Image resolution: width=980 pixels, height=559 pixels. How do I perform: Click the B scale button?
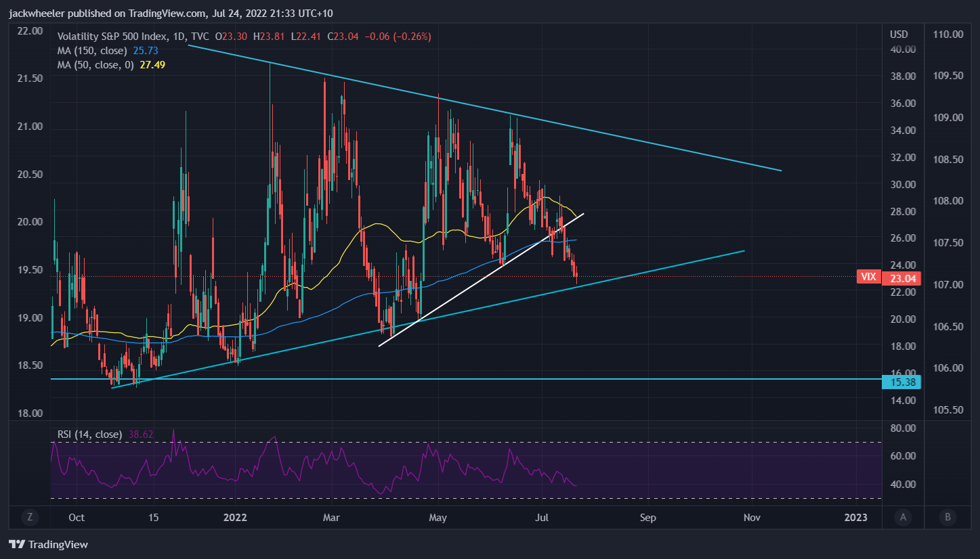pyautogui.click(x=947, y=517)
